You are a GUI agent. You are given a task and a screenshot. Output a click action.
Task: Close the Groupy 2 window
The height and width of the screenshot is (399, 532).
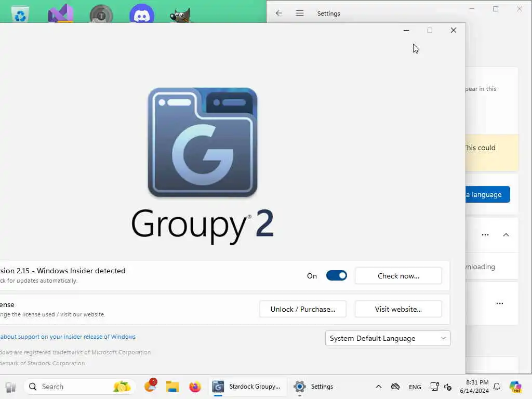(x=453, y=30)
